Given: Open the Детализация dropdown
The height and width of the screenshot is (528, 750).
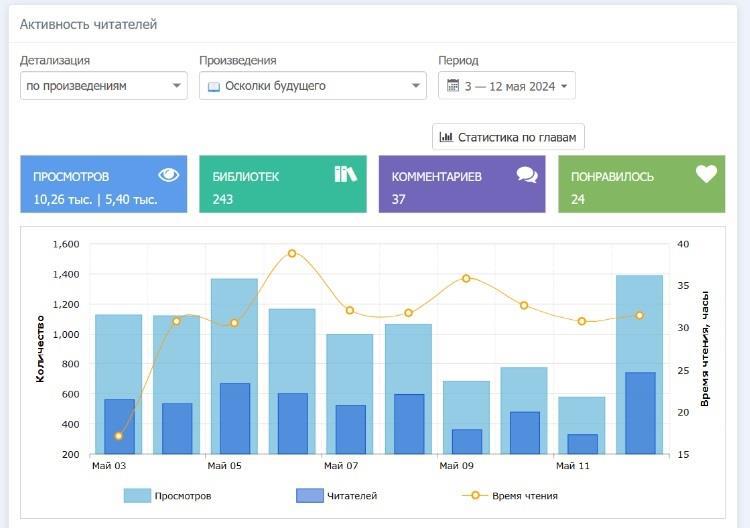Looking at the screenshot, I should pos(103,86).
